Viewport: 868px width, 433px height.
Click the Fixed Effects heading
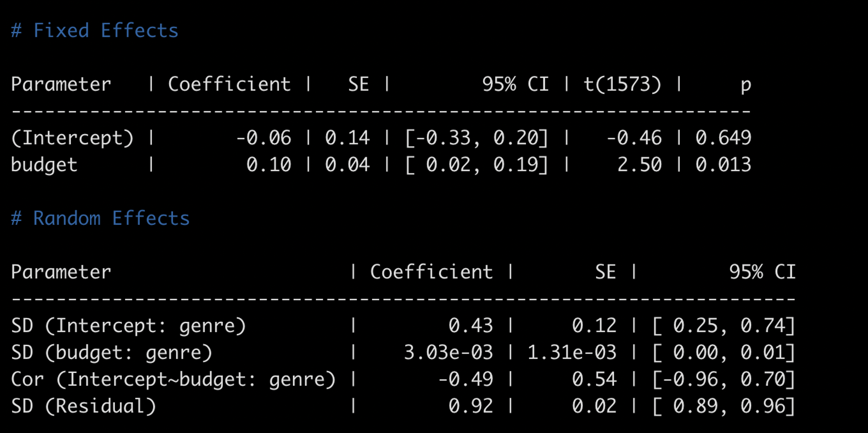[x=95, y=31]
